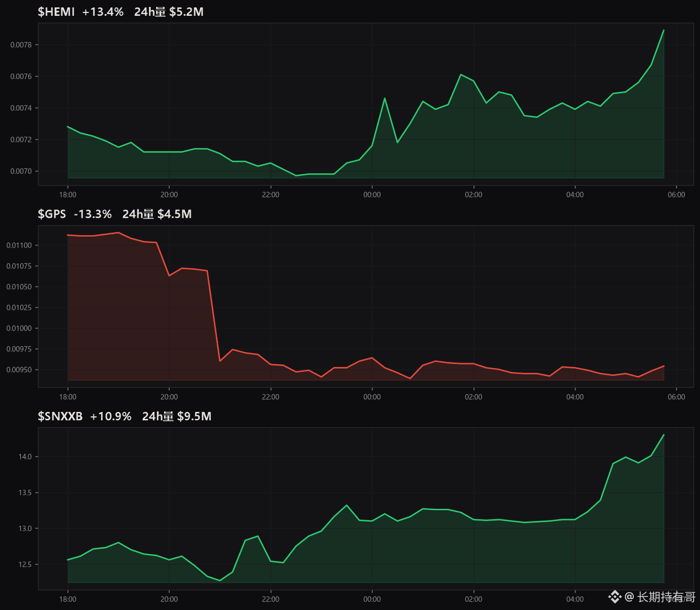
Task: Click the 0.0076 price axis label
Action: (21, 77)
